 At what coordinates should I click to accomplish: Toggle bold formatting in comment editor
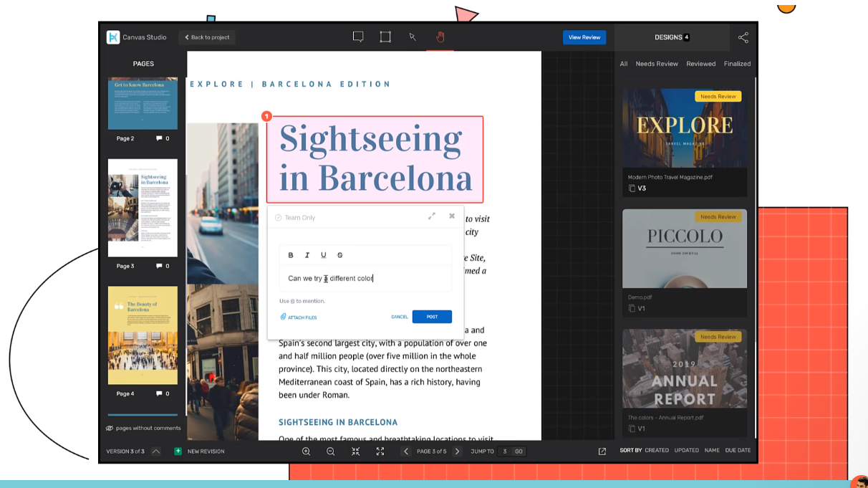tap(291, 255)
